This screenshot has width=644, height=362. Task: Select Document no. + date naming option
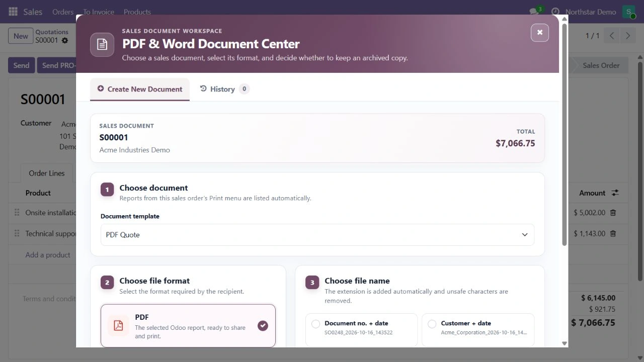pos(361,330)
